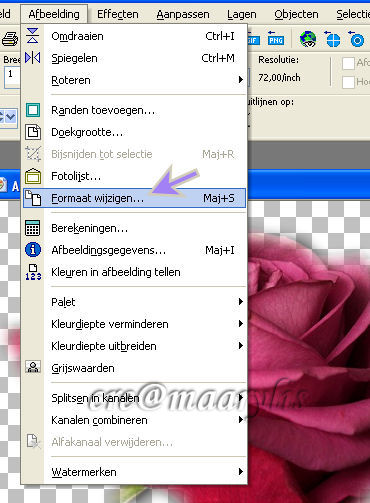Click the globe web preview icon
370x503 pixels.
click(x=308, y=39)
